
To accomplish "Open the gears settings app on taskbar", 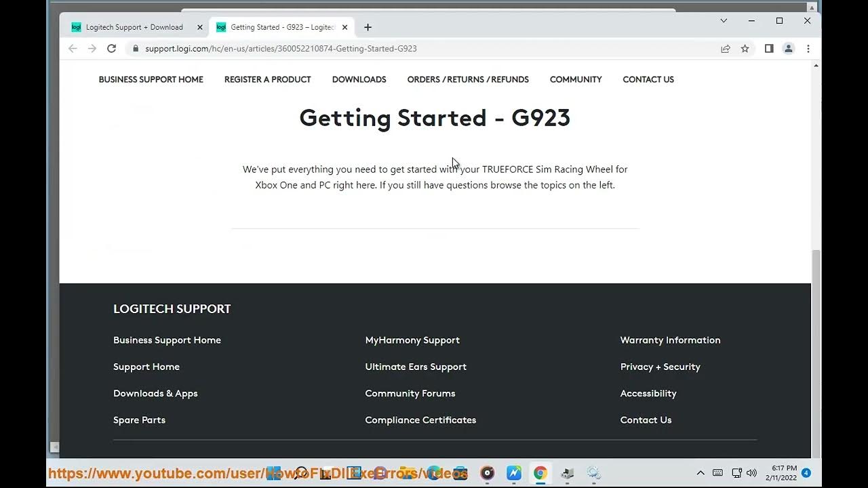I will (593, 473).
